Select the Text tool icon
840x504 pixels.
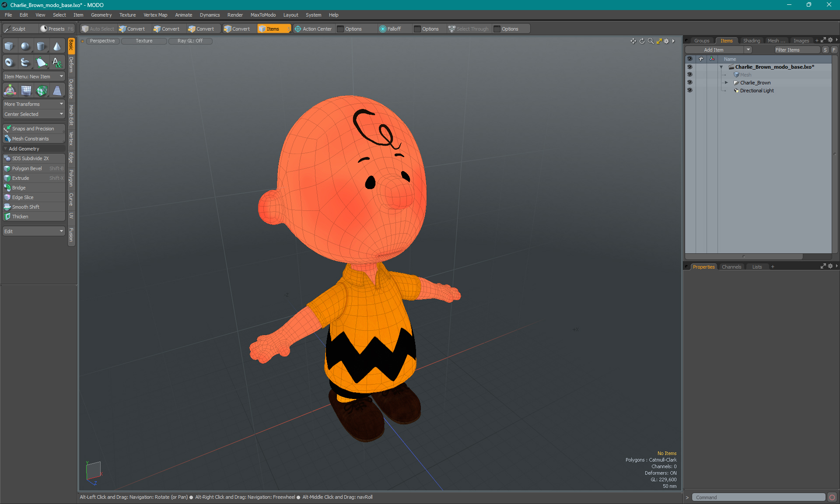57,63
